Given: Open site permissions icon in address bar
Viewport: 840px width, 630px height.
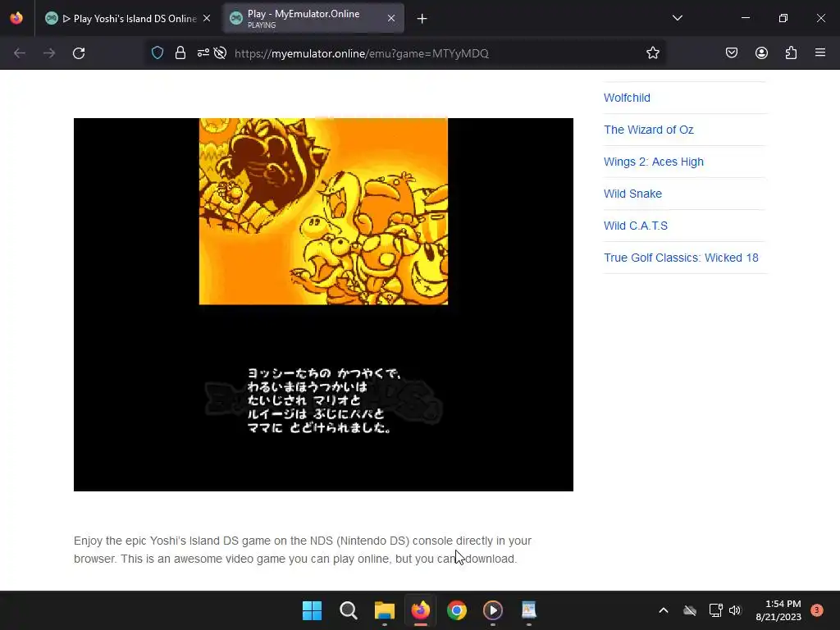Looking at the screenshot, I should pyautogui.click(x=203, y=53).
